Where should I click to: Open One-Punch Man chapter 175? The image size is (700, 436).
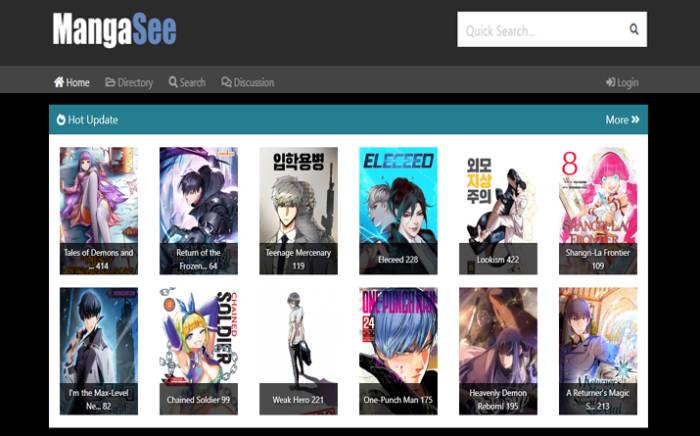click(x=398, y=350)
